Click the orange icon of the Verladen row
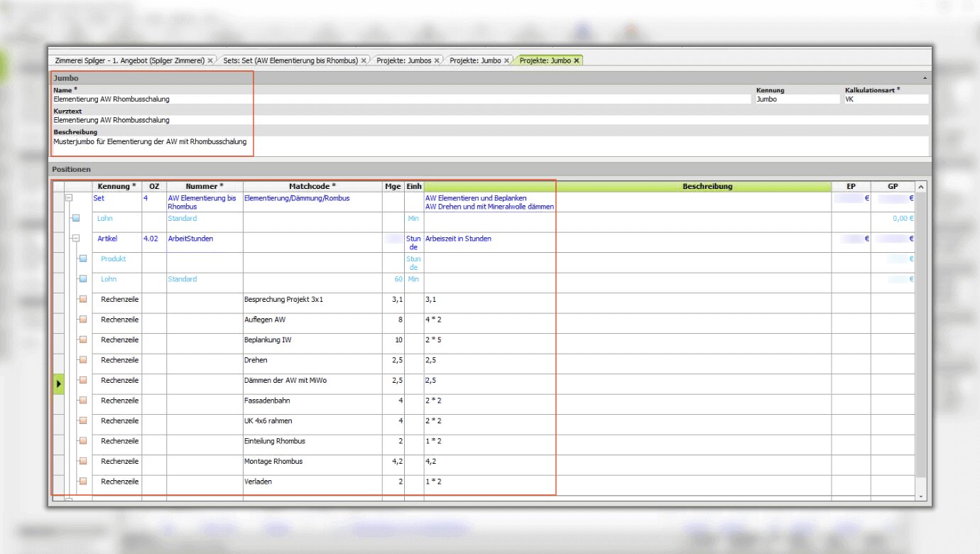 click(83, 482)
